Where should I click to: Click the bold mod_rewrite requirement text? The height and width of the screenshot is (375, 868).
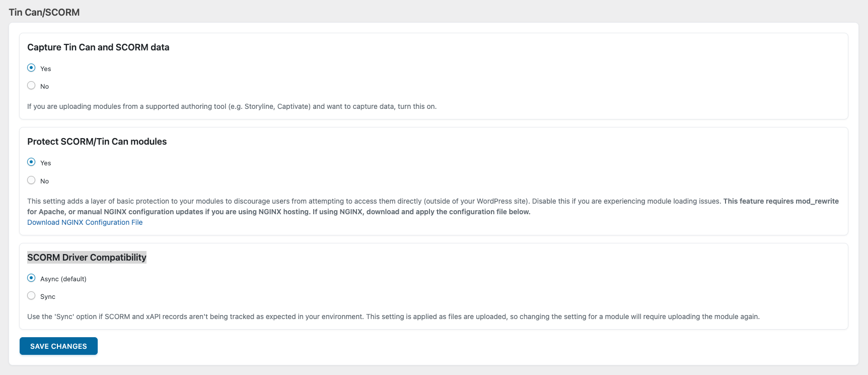pyautogui.click(x=780, y=201)
